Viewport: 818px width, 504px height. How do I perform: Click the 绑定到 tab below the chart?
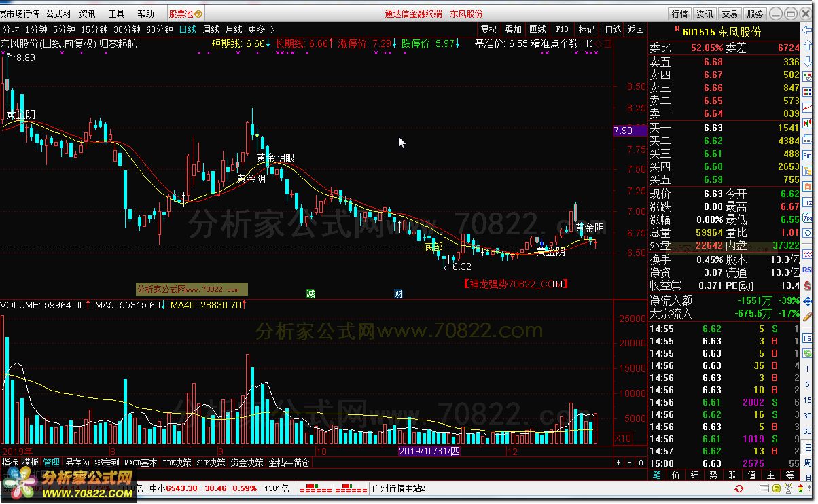pos(107,463)
